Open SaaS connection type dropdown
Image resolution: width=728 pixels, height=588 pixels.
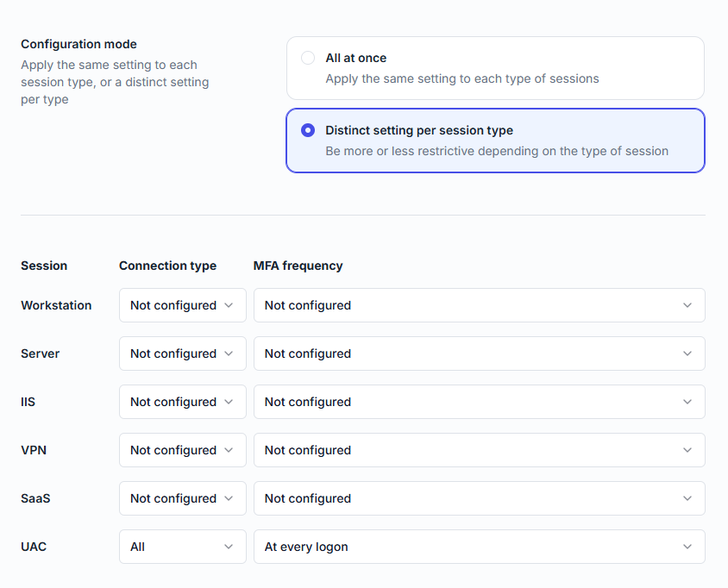(x=182, y=498)
